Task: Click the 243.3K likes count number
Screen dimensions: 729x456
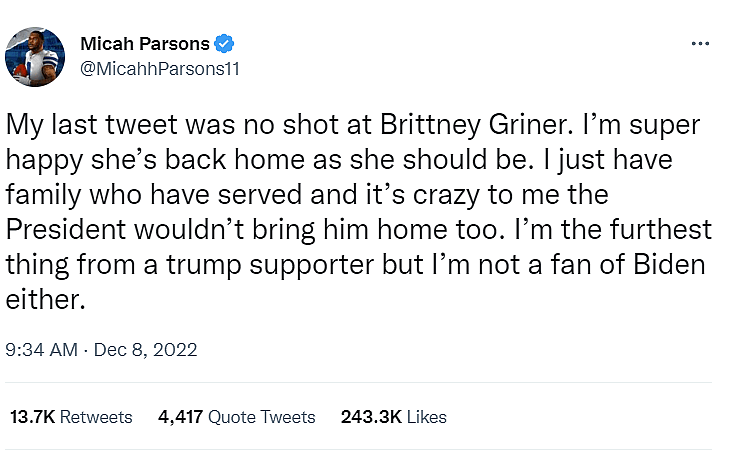Action: pyautogui.click(x=370, y=417)
